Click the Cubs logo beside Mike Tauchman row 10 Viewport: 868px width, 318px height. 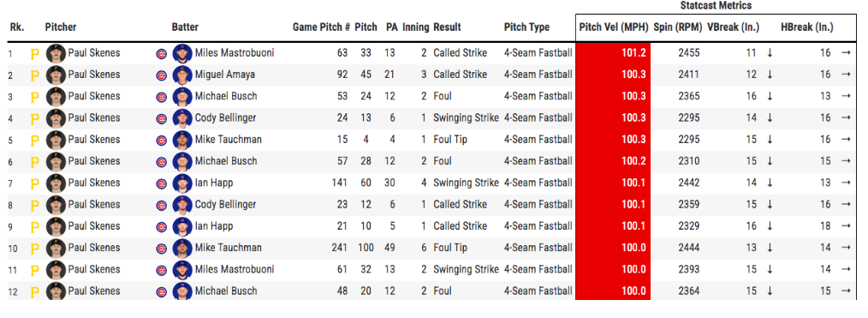pyautogui.click(x=161, y=249)
